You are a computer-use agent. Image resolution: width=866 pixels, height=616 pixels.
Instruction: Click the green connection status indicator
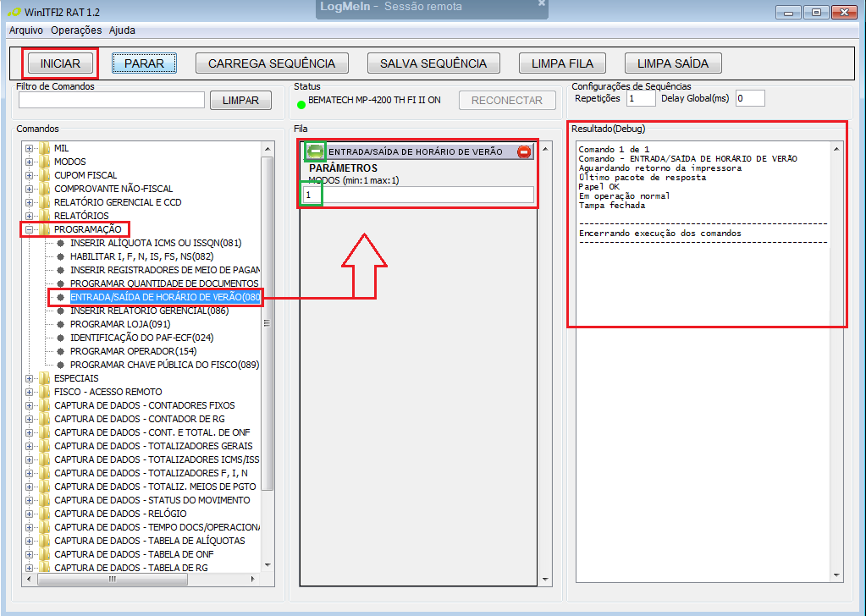(301, 104)
